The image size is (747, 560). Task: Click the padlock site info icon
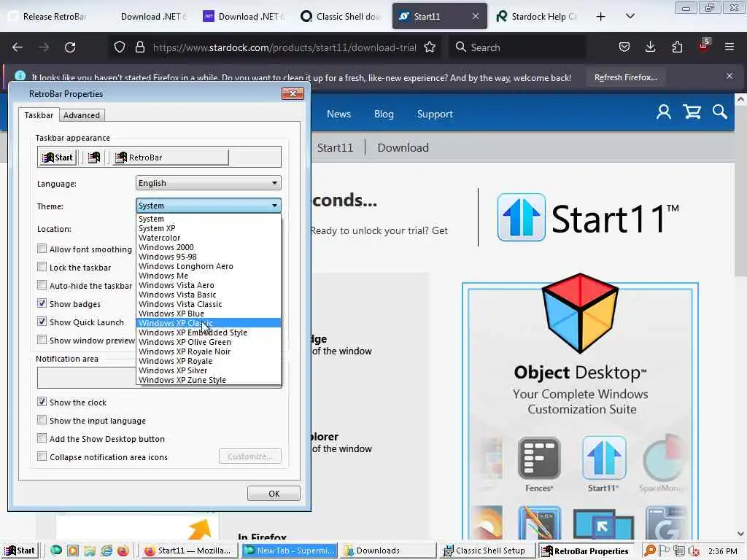pyautogui.click(x=139, y=47)
